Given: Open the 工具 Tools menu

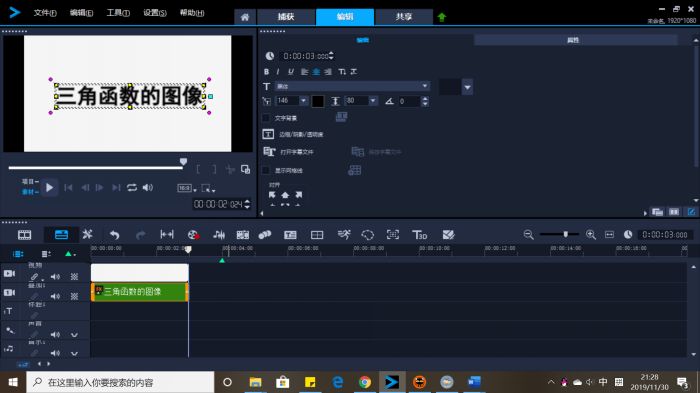Looking at the screenshot, I should click(118, 13).
